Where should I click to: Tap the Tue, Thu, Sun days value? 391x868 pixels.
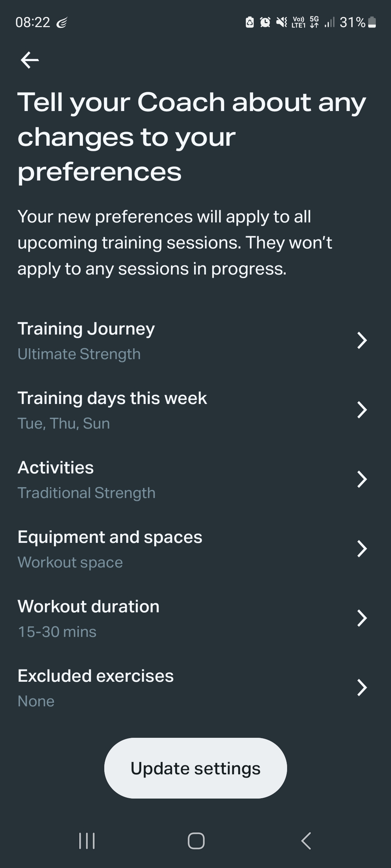click(x=64, y=424)
